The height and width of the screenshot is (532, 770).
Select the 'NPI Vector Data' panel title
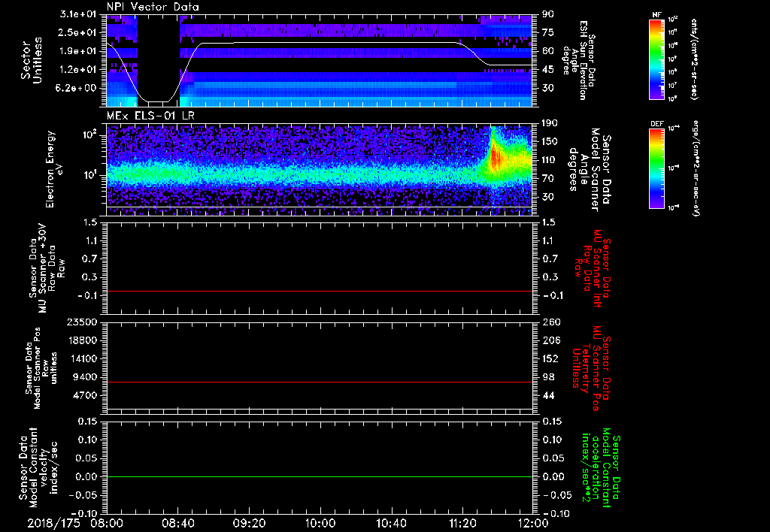tap(153, 7)
